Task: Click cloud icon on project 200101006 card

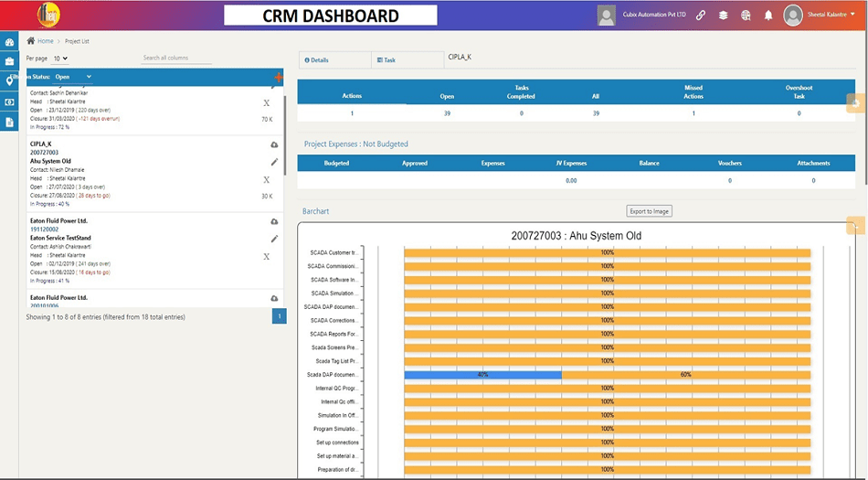Action: tap(274, 298)
